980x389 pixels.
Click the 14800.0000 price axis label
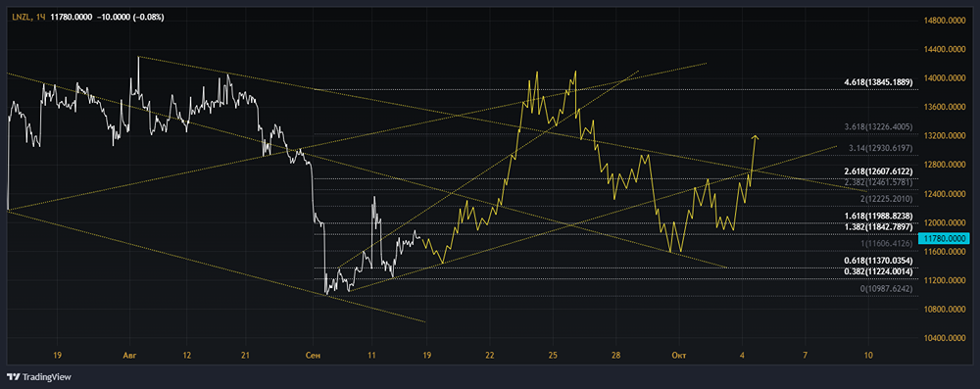point(946,21)
